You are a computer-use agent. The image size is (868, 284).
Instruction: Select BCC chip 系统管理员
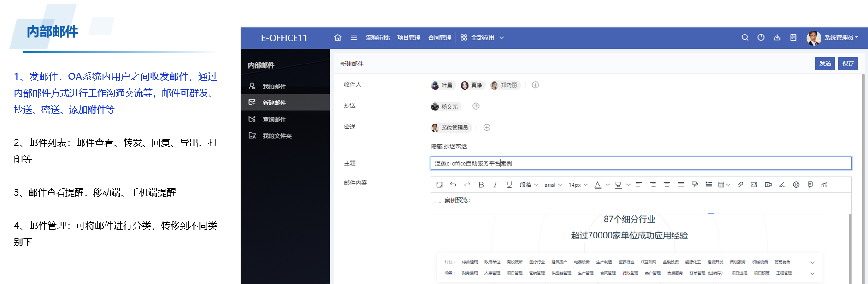[x=451, y=128]
